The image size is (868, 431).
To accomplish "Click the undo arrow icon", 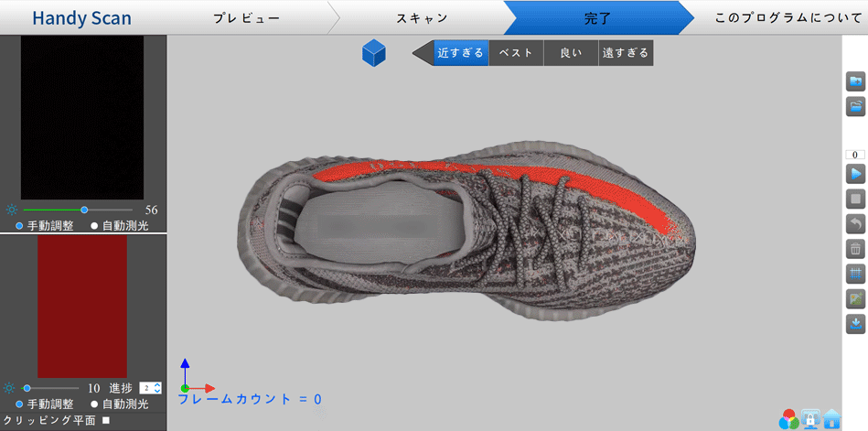I will (855, 223).
